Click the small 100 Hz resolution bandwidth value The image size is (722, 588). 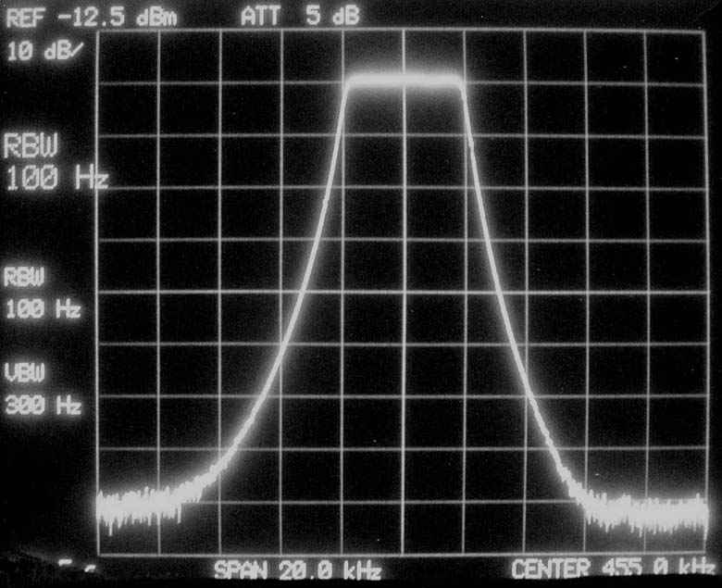click(43, 309)
